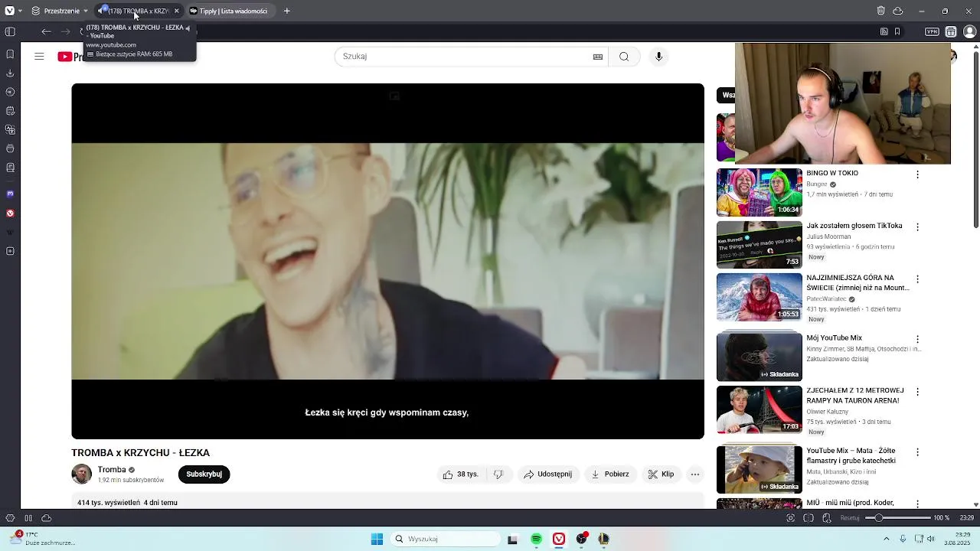980x551 pixels.
Task: Open a new tab with the plus button
Action: pyautogui.click(x=286, y=11)
